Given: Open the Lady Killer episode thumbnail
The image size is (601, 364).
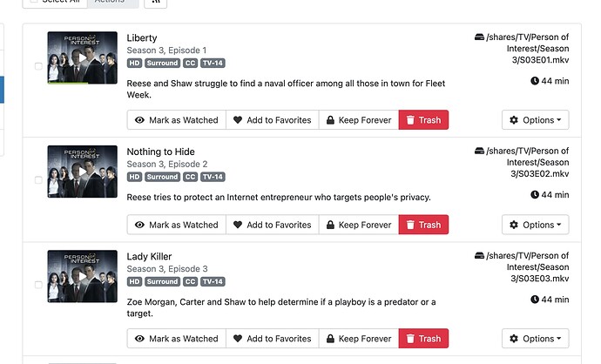Looking at the screenshot, I should (82, 276).
